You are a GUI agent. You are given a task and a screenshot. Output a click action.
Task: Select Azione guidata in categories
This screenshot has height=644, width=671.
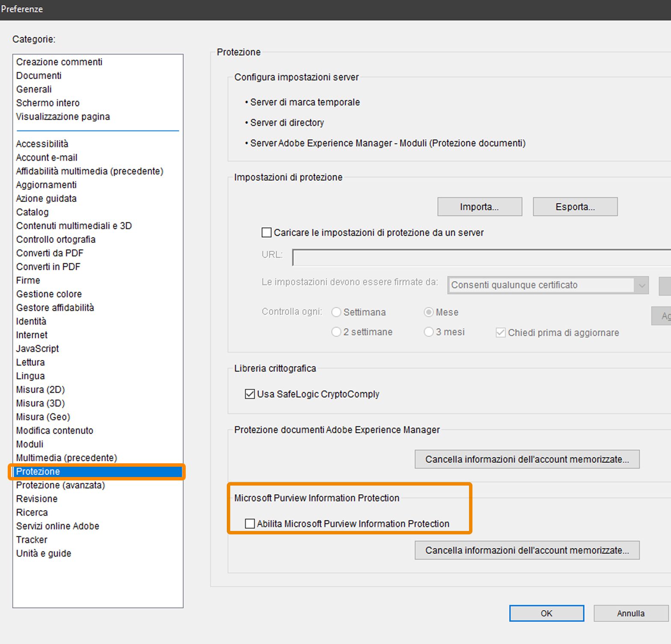(x=46, y=199)
